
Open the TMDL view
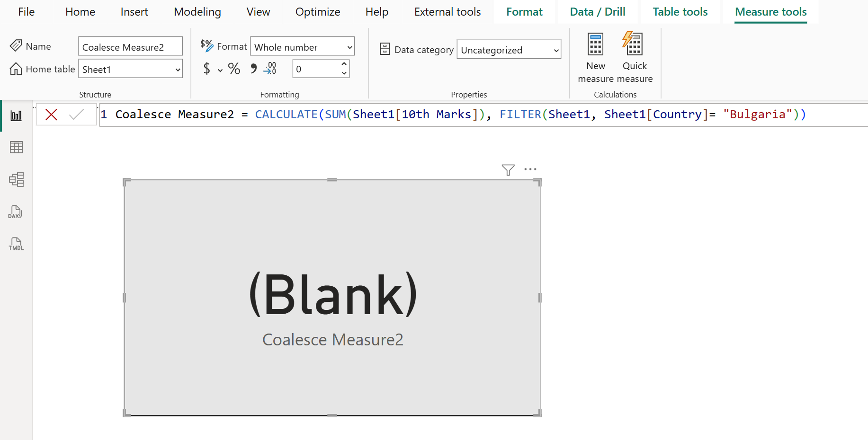pyautogui.click(x=16, y=244)
